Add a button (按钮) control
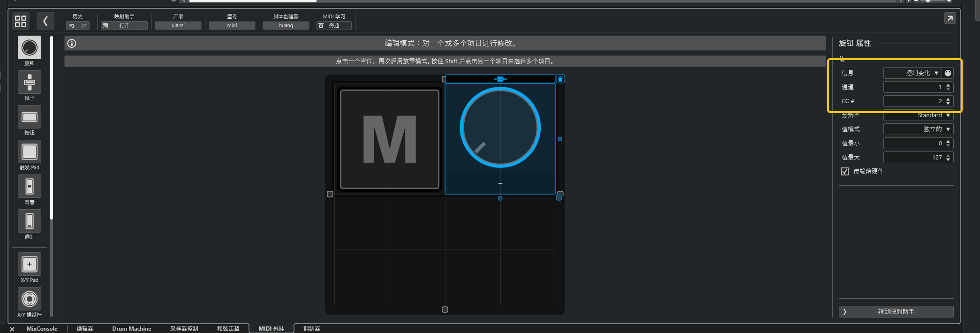 (x=30, y=117)
